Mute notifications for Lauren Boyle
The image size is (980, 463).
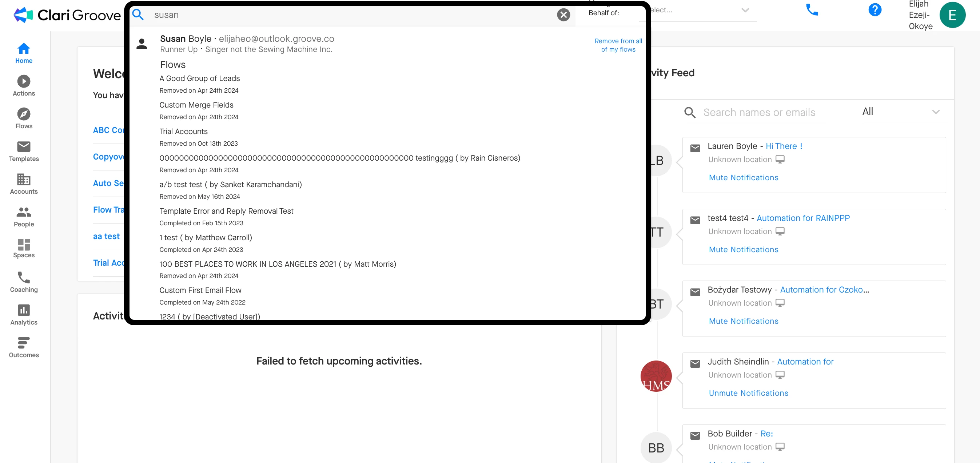744,177
